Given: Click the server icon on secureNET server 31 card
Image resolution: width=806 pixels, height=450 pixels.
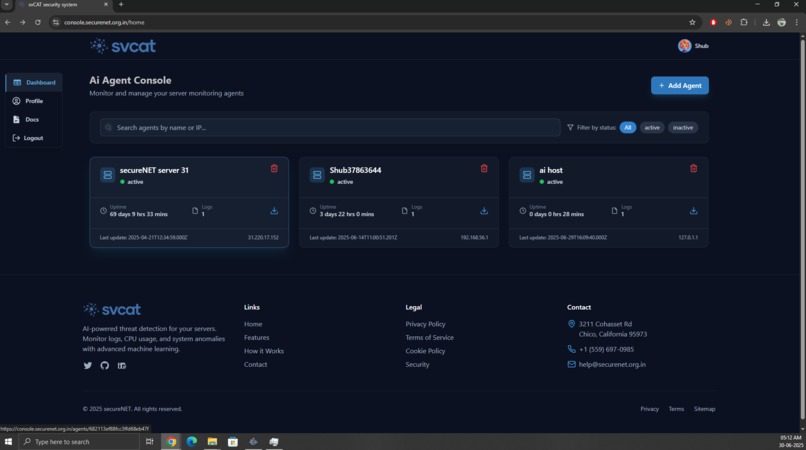Looking at the screenshot, I should point(107,175).
